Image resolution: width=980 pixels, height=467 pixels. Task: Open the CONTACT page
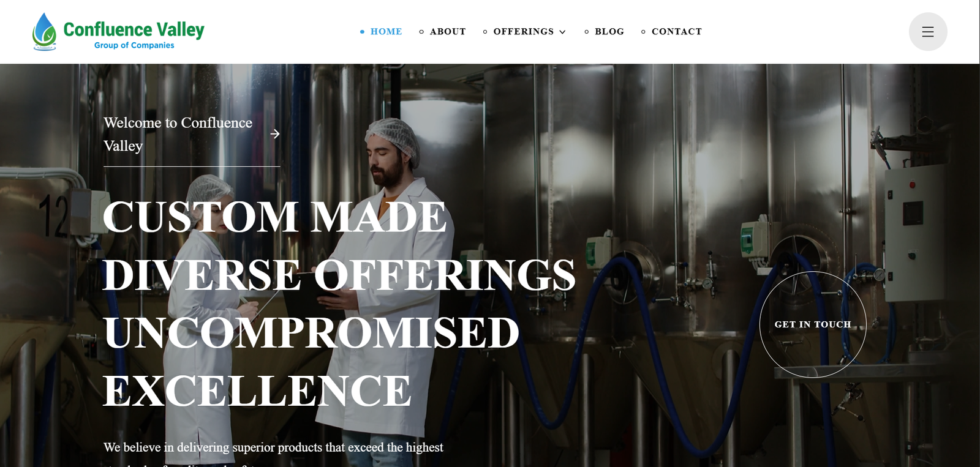[677, 32]
